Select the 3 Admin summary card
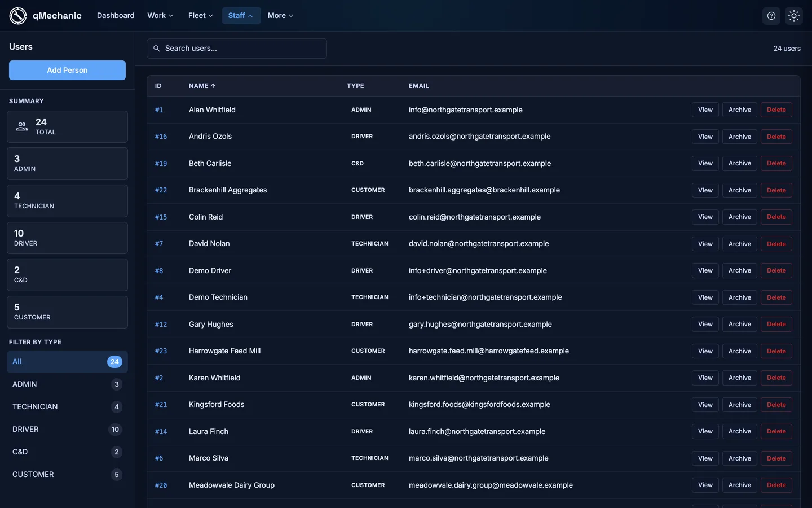This screenshot has height=508, width=812. 67,164
